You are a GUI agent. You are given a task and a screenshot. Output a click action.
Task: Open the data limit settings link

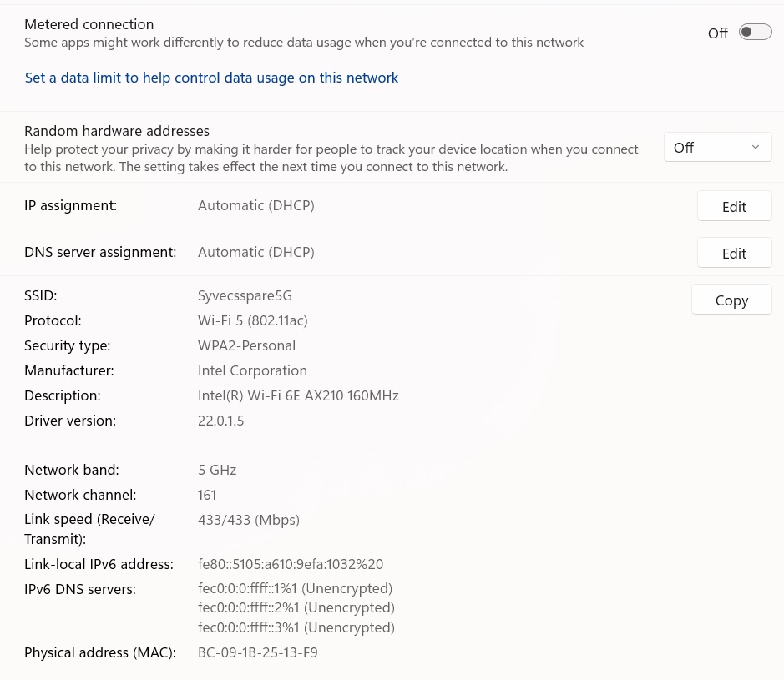coord(211,78)
